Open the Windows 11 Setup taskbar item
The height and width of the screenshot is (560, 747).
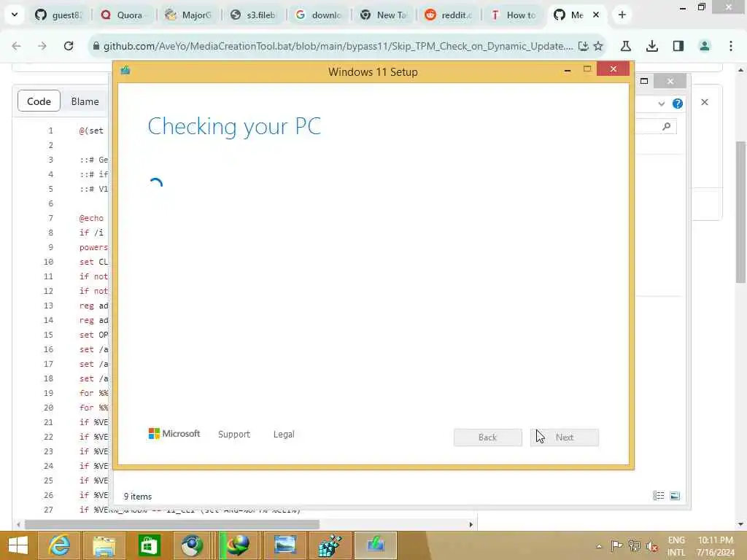click(376, 545)
